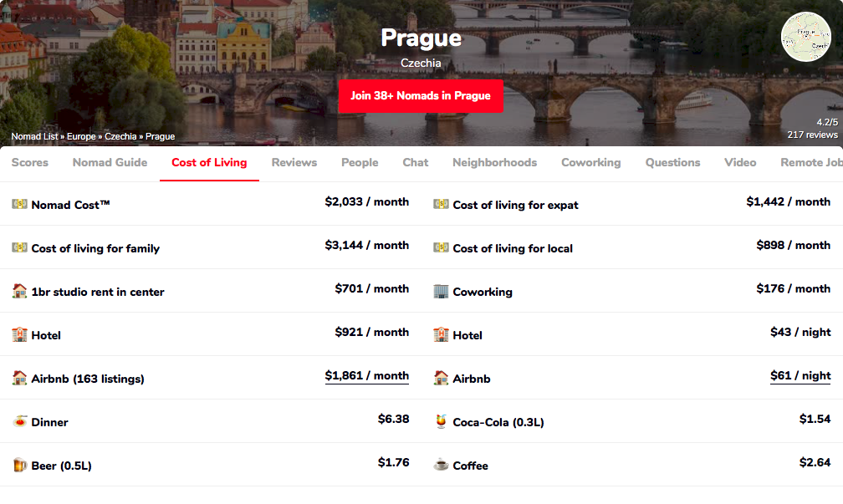Click the $1,861 / month Airbnb price link
Viewport: 843px width, 504px height.
tap(366, 376)
